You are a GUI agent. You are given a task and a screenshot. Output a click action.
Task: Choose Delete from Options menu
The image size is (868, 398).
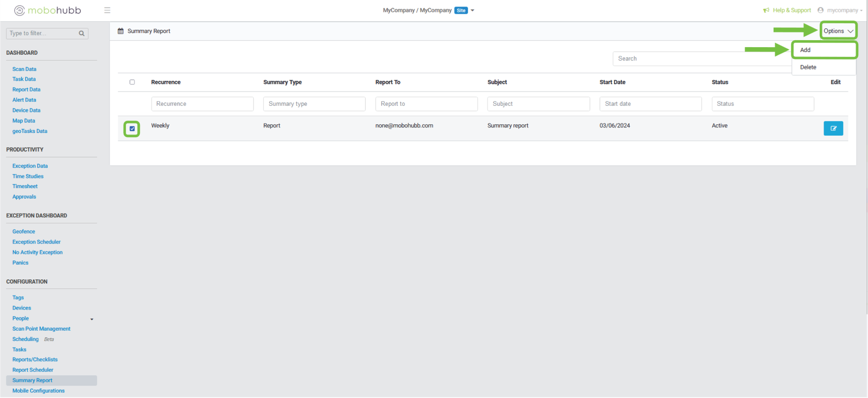tap(808, 67)
